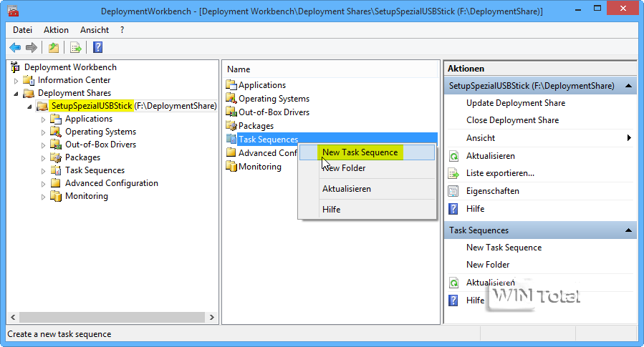Click the Export list toolbar icon
This screenshot has width=644, height=347.
pyautogui.click(x=75, y=48)
